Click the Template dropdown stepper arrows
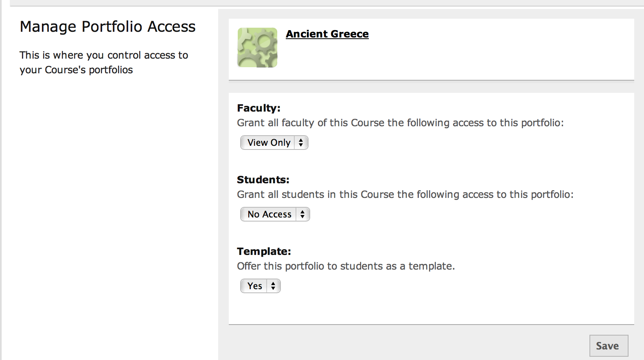Image resolution: width=644 pixels, height=360 pixels. point(273,285)
